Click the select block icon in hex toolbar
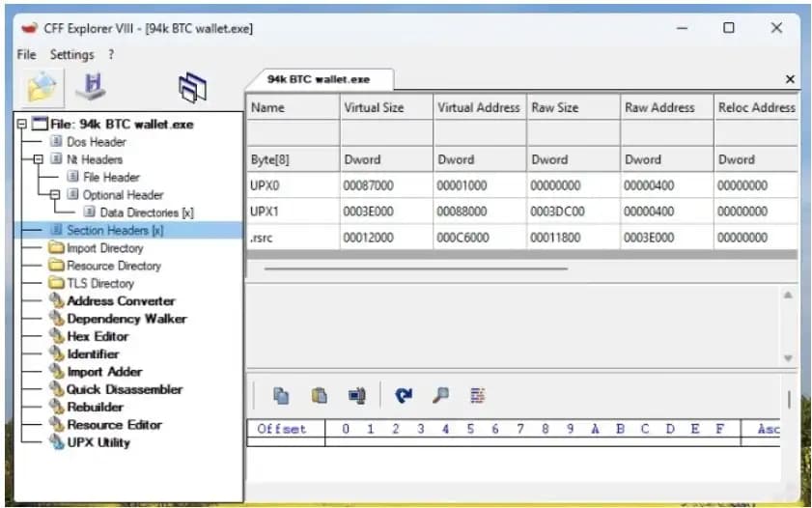Viewport: 812px width, 508px height. coord(357,396)
